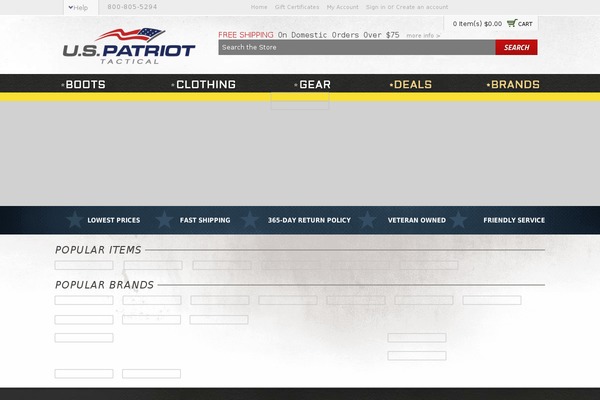
Task: Click the star before Fast Shipping
Action: (159, 220)
